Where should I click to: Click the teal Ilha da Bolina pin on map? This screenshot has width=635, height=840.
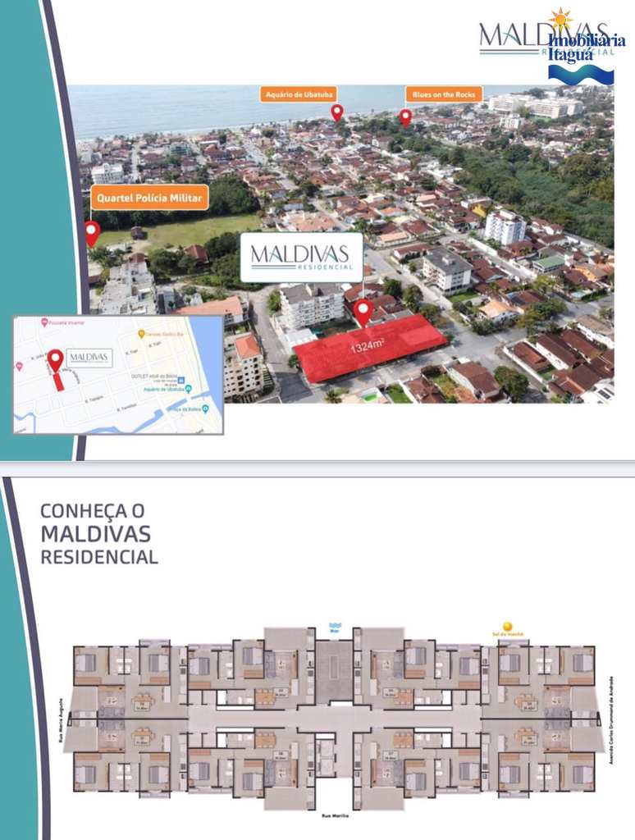pyautogui.click(x=206, y=409)
